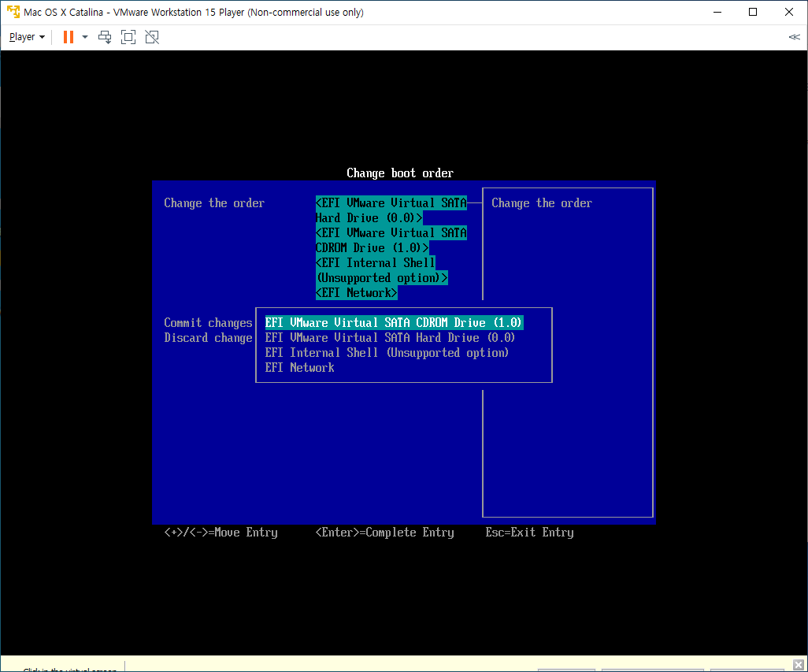Select EFI VMware Virtual SATA Hard Drive (0.0)
Image resolution: width=808 pixels, height=672 pixels.
(390, 337)
